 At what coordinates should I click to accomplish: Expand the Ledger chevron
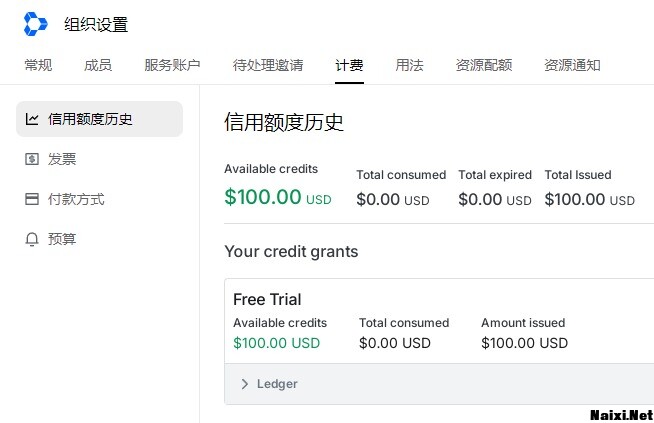[245, 384]
